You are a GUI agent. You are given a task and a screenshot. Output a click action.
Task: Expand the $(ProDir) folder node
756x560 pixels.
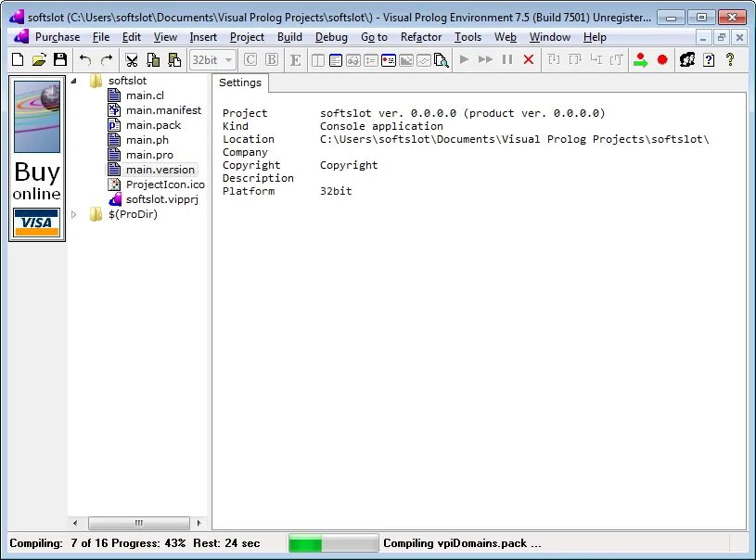coord(74,214)
